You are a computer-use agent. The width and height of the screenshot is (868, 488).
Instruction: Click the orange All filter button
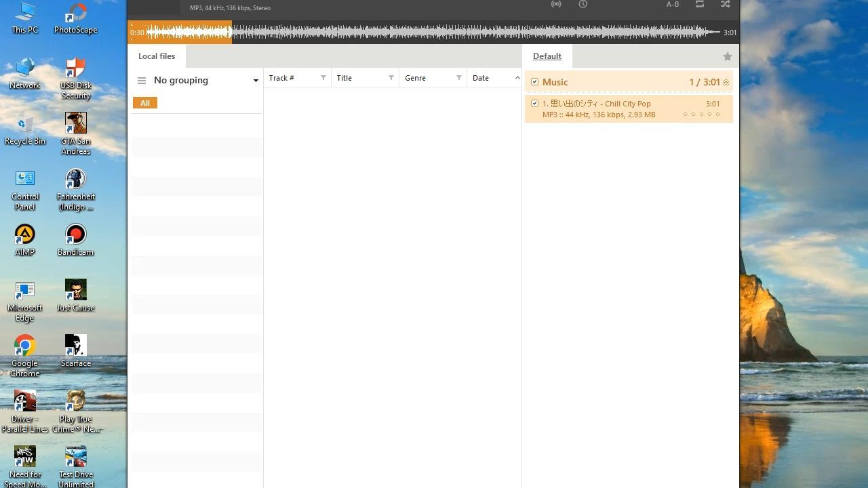(145, 103)
